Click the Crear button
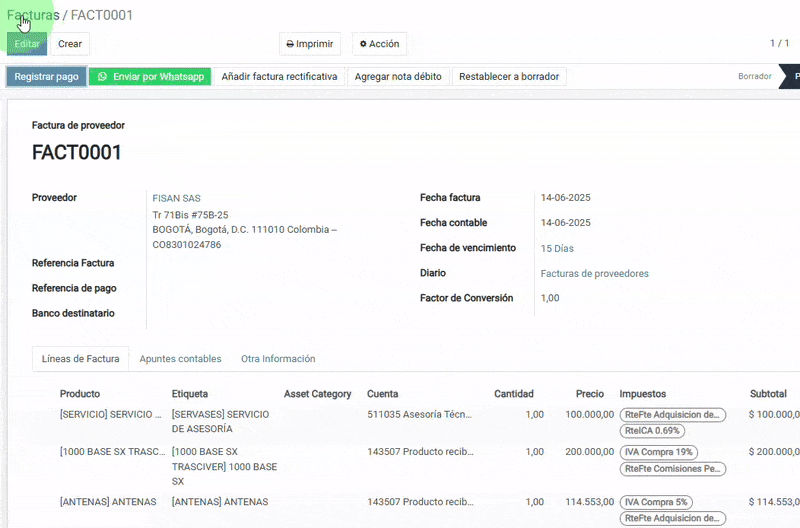This screenshot has height=528, width=800. coord(70,44)
